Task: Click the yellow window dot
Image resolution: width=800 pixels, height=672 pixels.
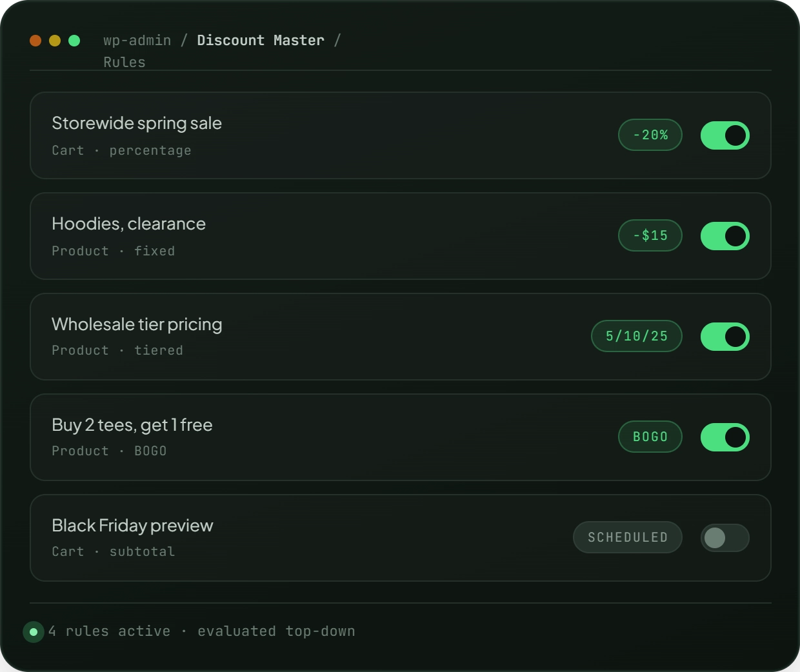Action: [x=55, y=41]
